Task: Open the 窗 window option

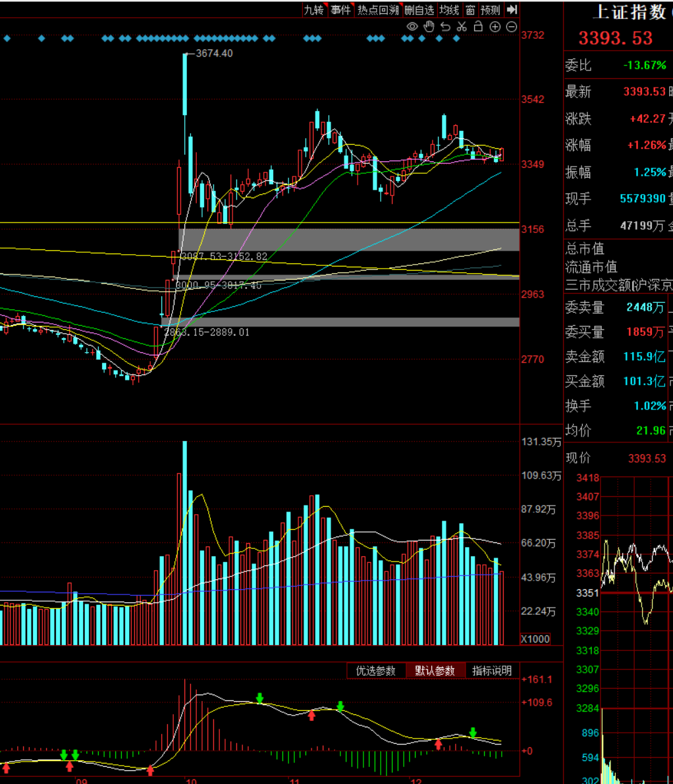Action: coord(470,10)
